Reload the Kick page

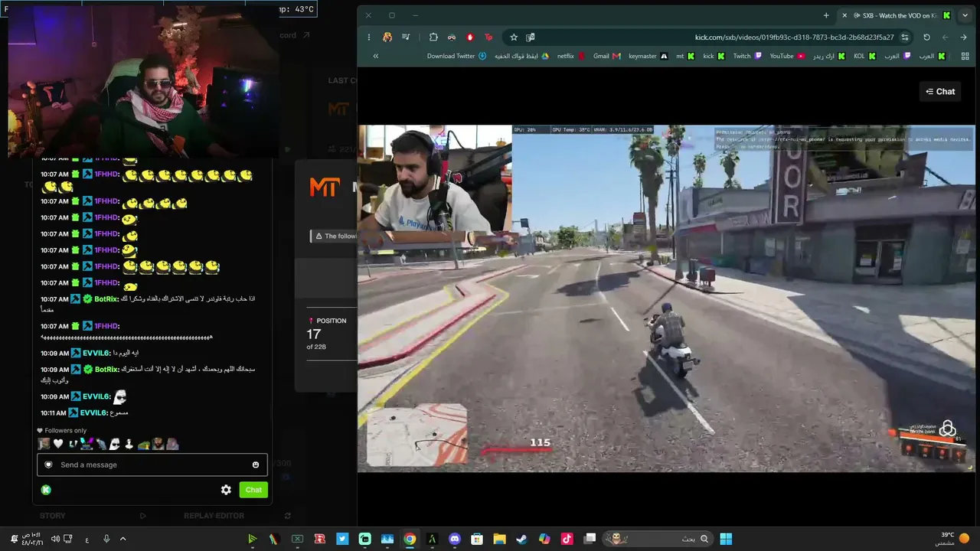(926, 37)
